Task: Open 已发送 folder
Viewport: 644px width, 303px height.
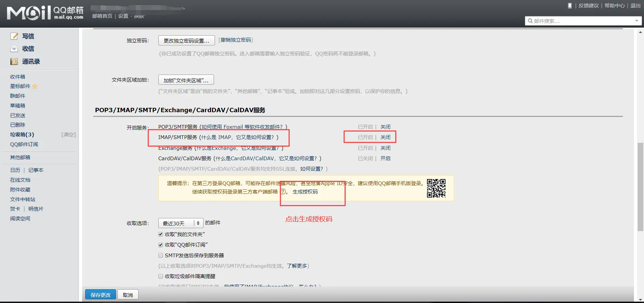Action: (x=17, y=115)
